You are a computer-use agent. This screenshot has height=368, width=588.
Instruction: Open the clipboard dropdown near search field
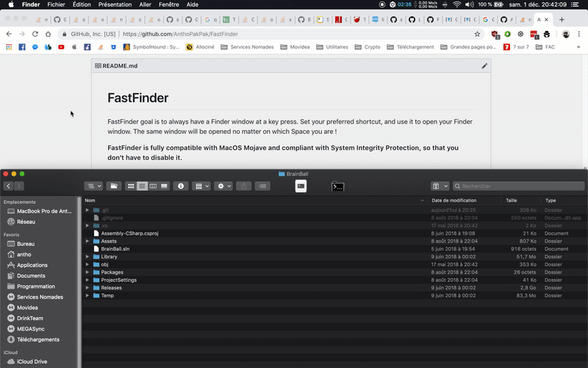[440, 186]
